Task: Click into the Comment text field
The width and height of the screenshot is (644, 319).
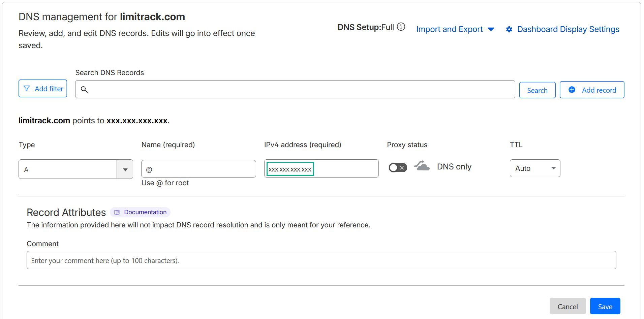Action: coord(321,260)
